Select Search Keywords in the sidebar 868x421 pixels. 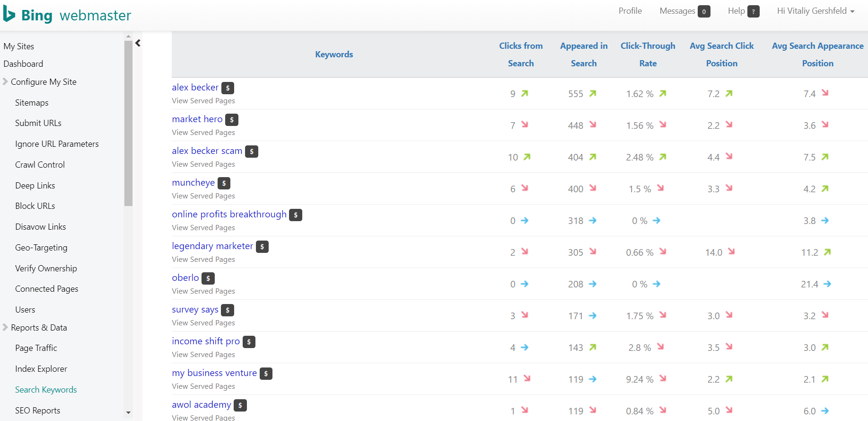(x=46, y=389)
